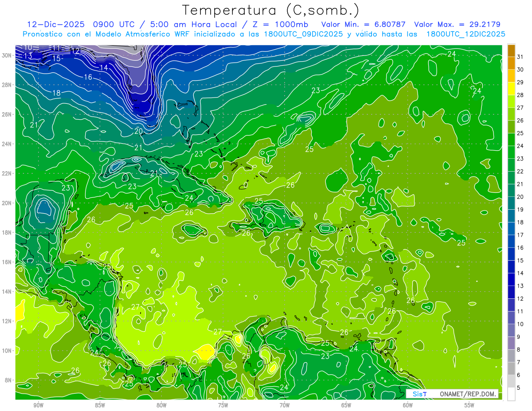Click the '8N' latitude label

[x=8, y=380]
